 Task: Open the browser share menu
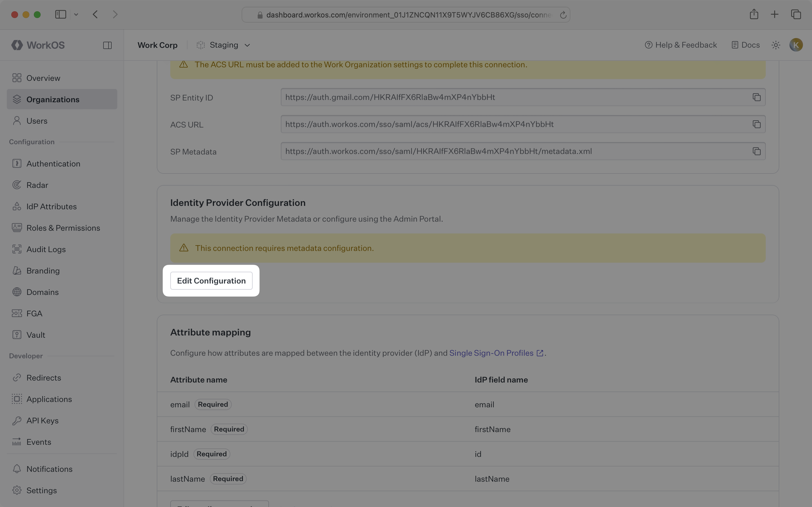click(754, 14)
